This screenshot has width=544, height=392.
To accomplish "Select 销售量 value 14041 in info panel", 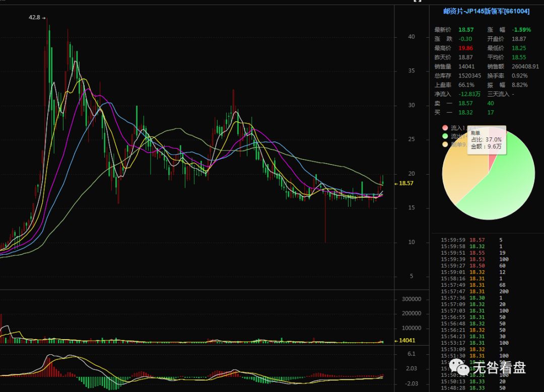I will [x=466, y=66].
